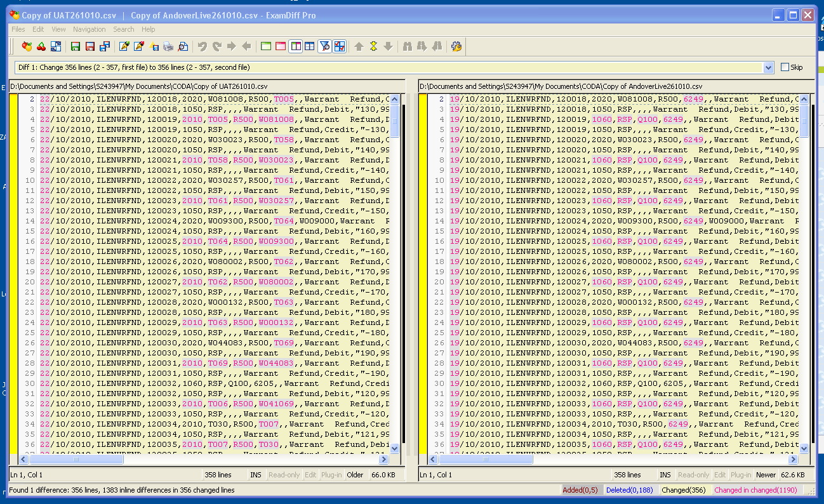Screen dimensions: 824x504
Task: Open the Edit menu
Action: coord(39,29)
